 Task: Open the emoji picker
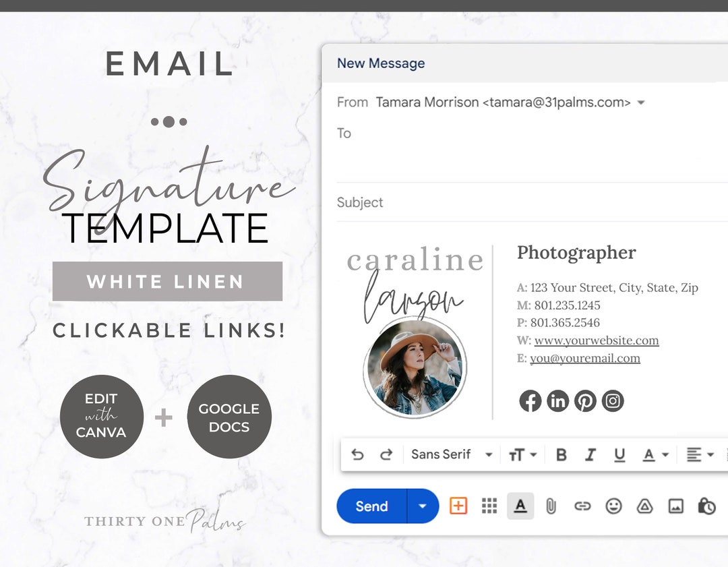pos(614,506)
